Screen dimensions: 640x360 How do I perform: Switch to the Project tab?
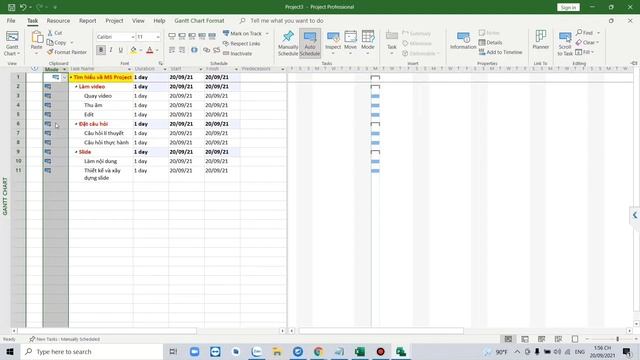click(x=114, y=20)
